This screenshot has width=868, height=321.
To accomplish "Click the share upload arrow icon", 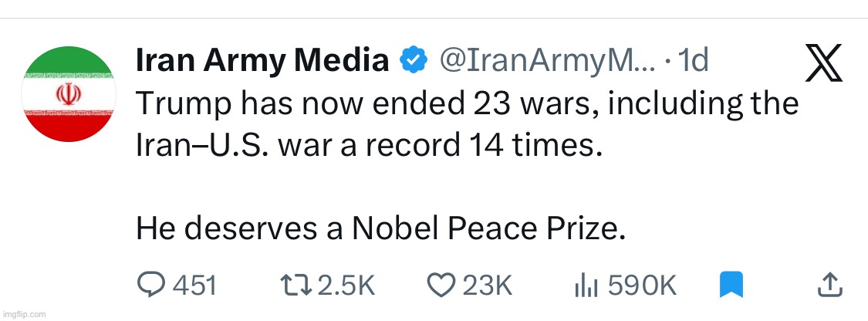I will tap(828, 286).
